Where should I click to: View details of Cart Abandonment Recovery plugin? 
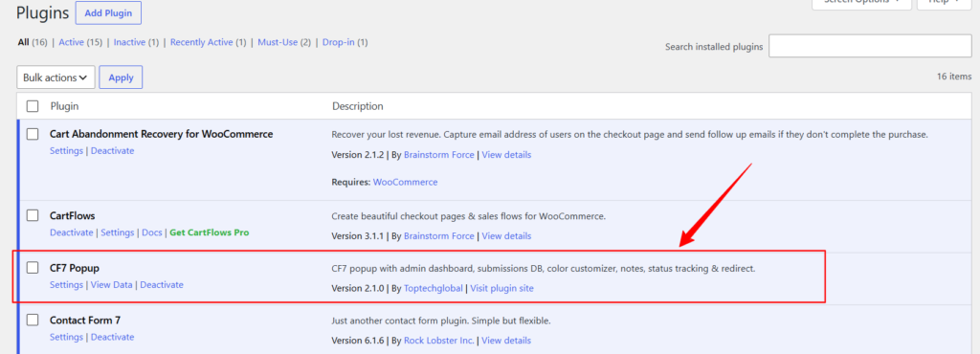click(x=506, y=154)
